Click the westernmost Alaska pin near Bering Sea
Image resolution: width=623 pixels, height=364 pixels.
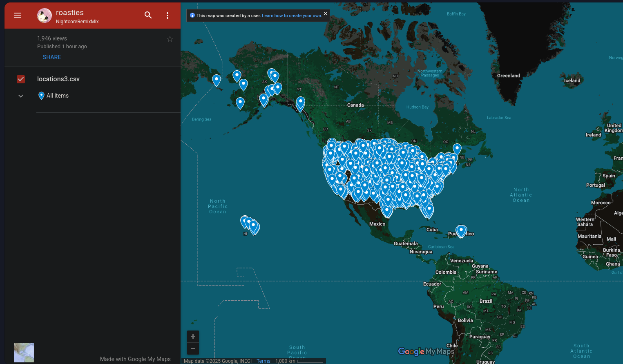217,80
